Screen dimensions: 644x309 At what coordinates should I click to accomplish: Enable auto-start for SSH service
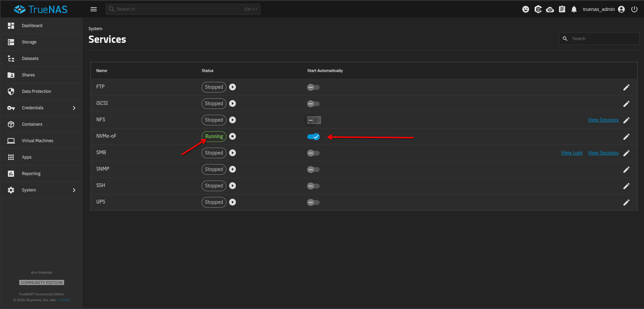tap(313, 186)
